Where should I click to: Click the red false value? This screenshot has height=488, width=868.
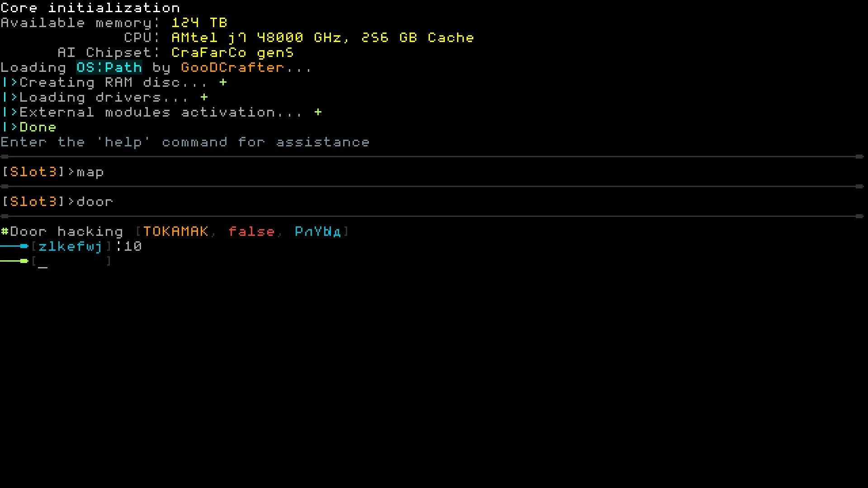tap(251, 232)
